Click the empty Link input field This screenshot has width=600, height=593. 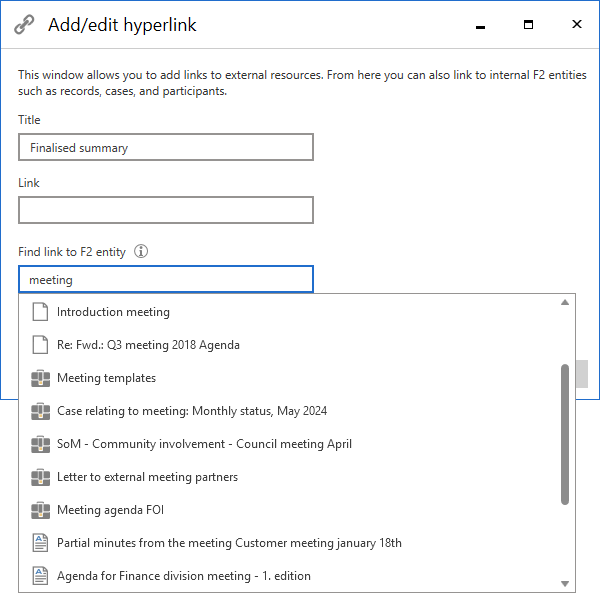166,210
